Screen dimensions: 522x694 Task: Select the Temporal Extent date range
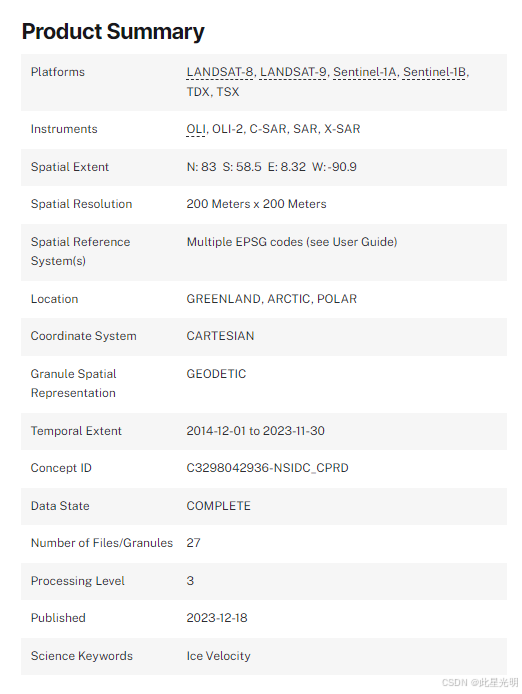[255, 431]
